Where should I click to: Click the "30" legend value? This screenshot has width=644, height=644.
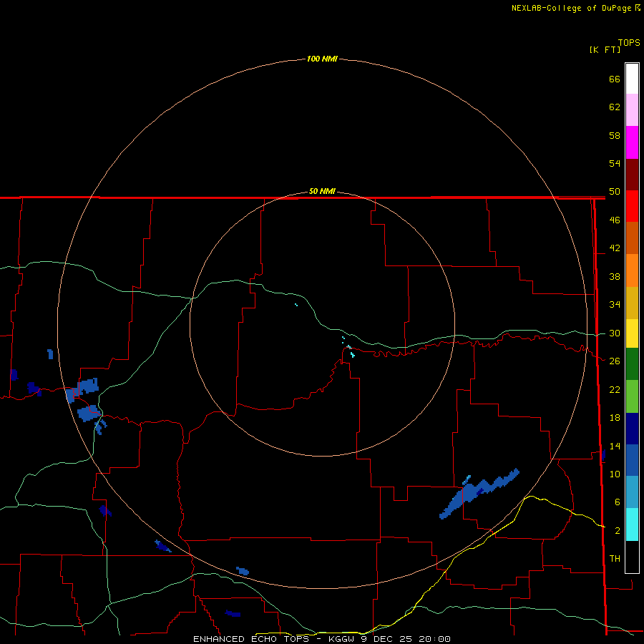615,333
